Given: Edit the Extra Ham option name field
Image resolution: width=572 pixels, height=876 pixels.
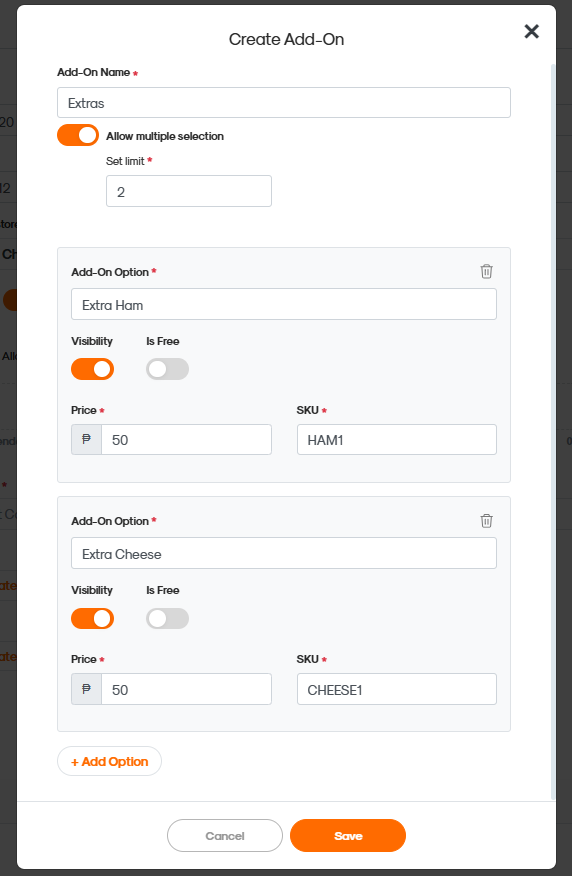Looking at the screenshot, I should (x=284, y=304).
